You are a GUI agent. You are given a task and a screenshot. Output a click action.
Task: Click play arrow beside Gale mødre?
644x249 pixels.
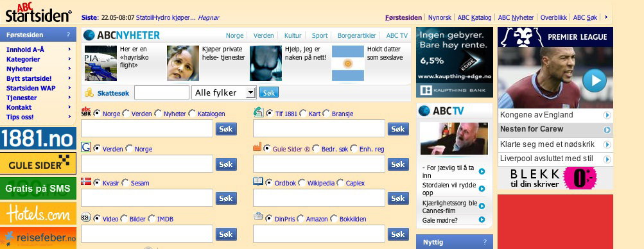tap(482, 220)
